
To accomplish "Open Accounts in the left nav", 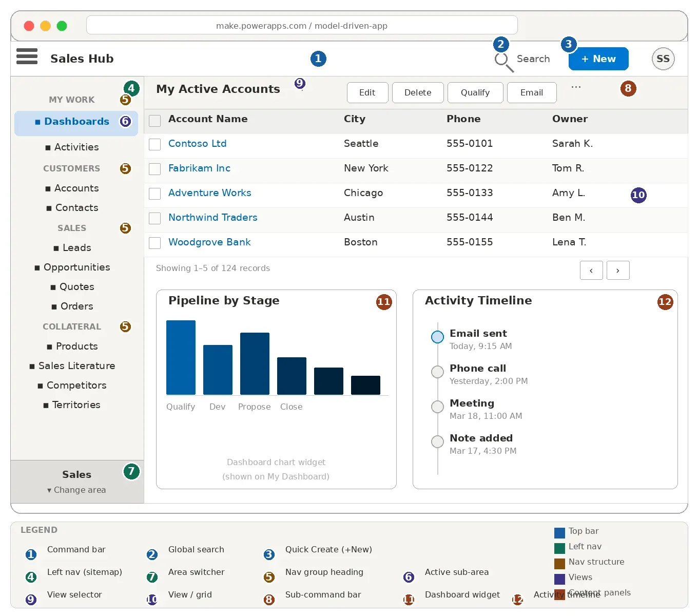I will click(x=72, y=188).
